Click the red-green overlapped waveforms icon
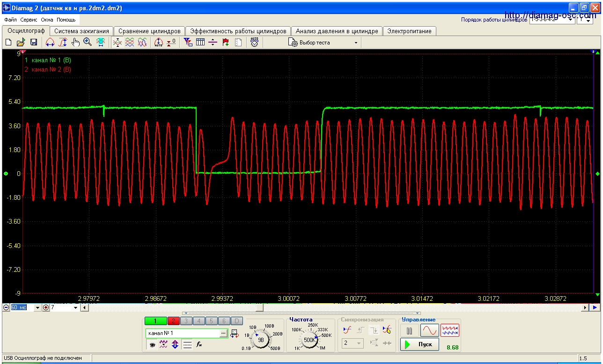This screenshot has height=364, width=603. (117, 43)
